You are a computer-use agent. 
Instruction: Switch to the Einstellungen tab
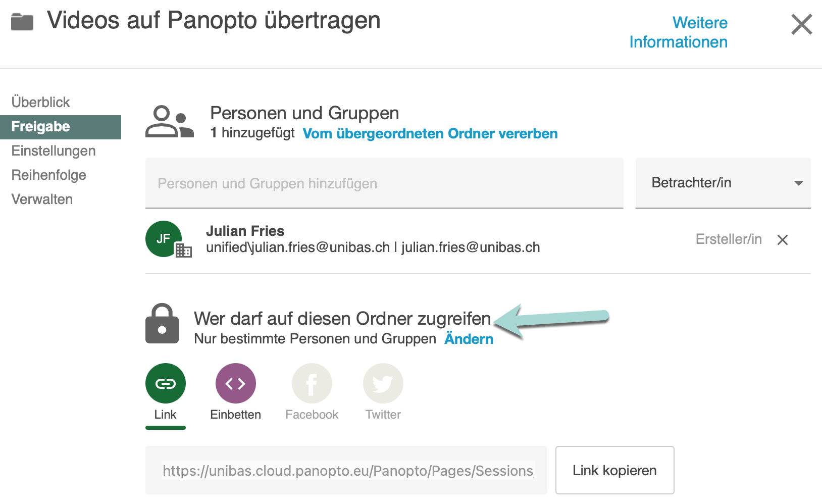click(x=54, y=151)
